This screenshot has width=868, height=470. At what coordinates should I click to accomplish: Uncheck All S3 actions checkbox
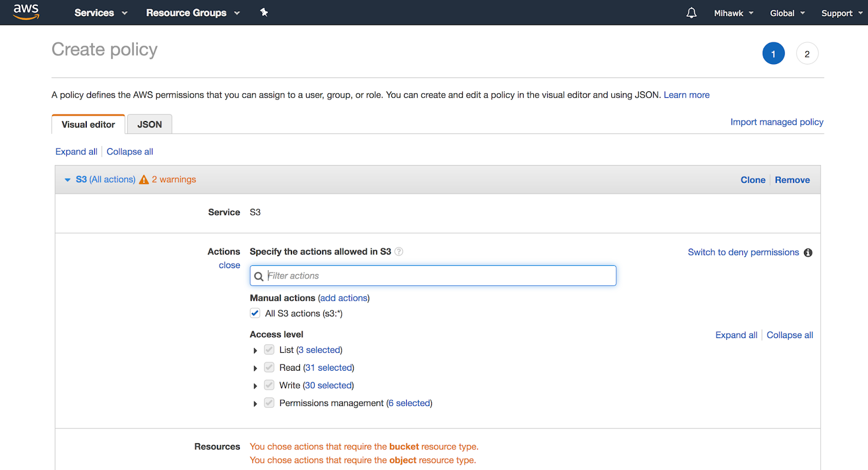(x=255, y=313)
